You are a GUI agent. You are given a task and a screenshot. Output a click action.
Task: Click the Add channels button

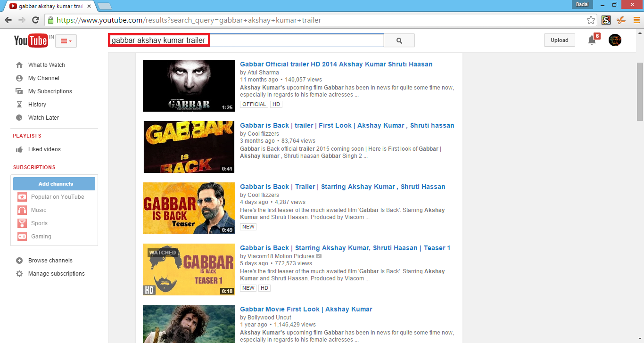tap(54, 184)
